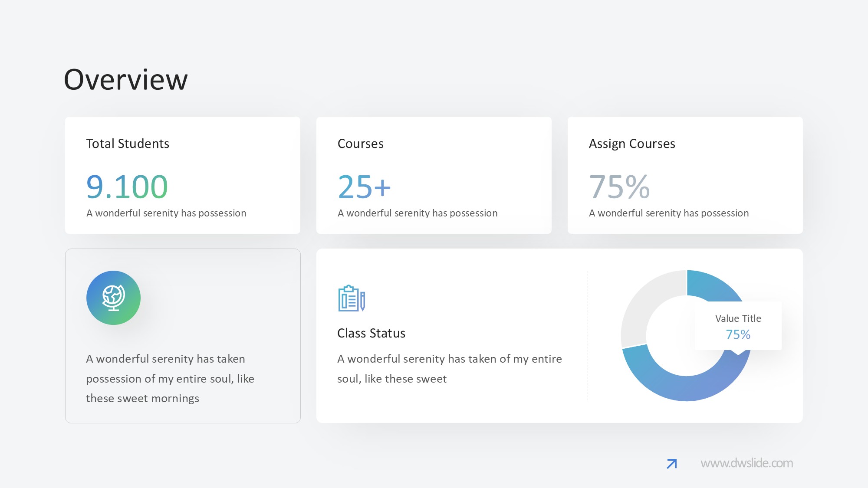Click the Total Students card title
This screenshot has width=868, height=488.
coord(128,144)
